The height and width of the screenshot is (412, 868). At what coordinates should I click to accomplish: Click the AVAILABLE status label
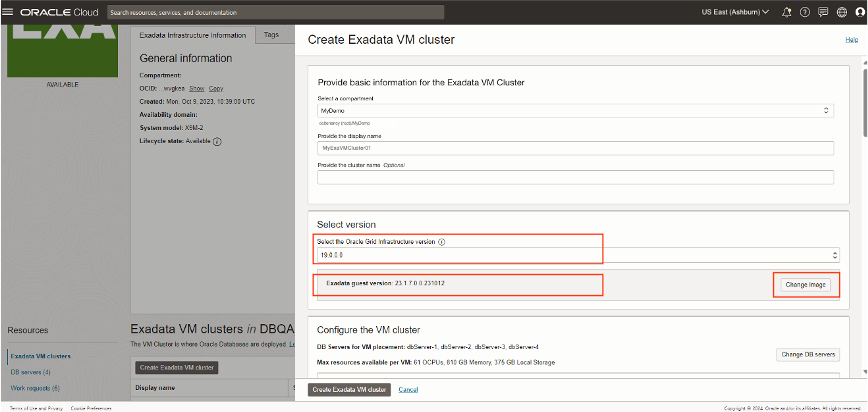click(x=62, y=84)
